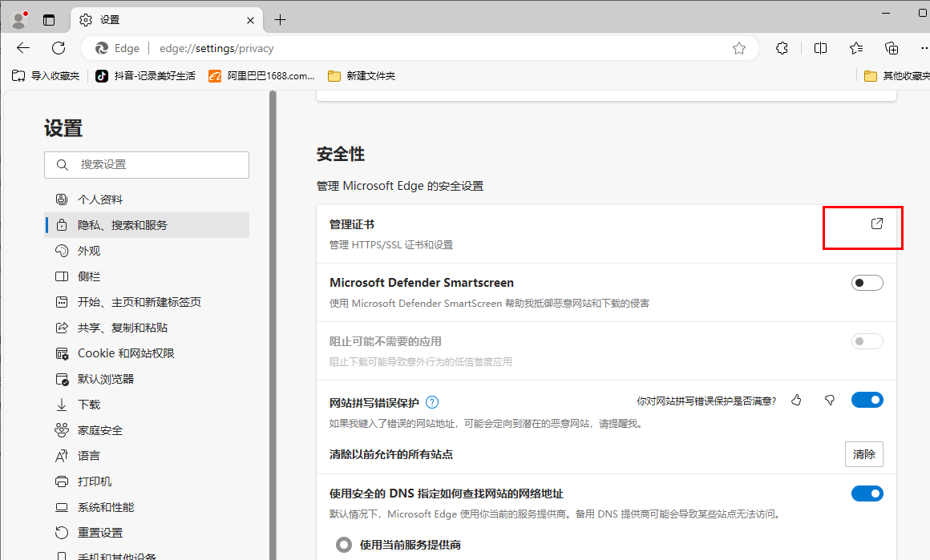930x560 pixels.
Task: Enable Microsoft Defender Smartscreen toggle
Action: click(x=867, y=283)
